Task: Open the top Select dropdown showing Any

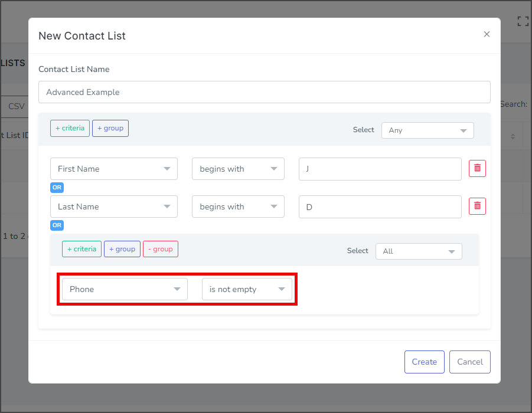Action: 427,130
